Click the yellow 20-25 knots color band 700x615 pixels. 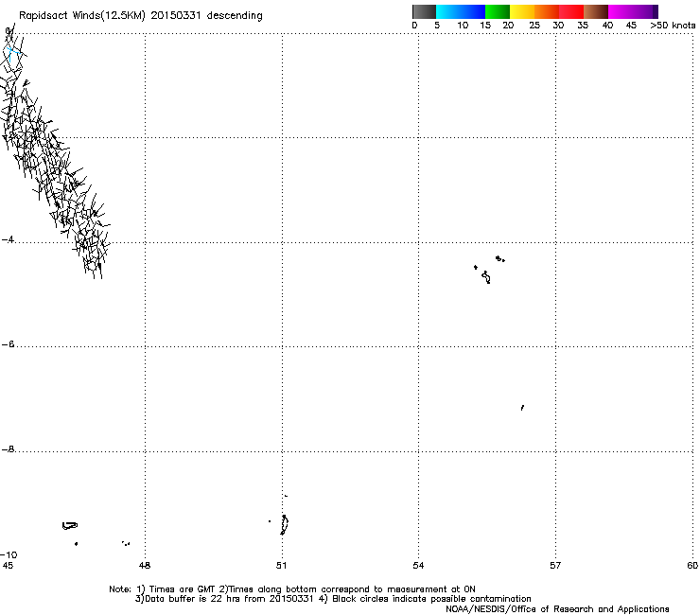(522, 11)
